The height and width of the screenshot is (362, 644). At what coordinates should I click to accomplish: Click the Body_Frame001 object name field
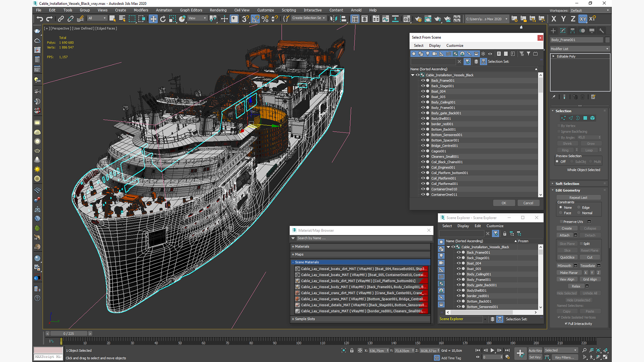click(577, 40)
